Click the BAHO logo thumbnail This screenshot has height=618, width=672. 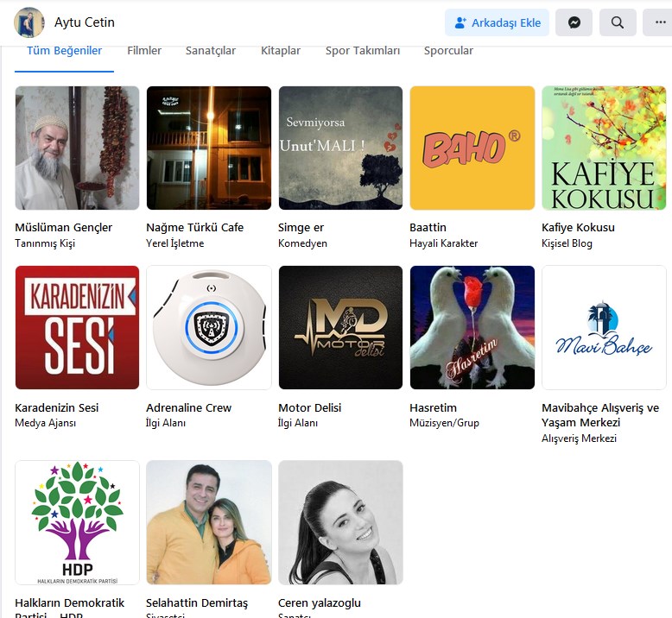472,148
